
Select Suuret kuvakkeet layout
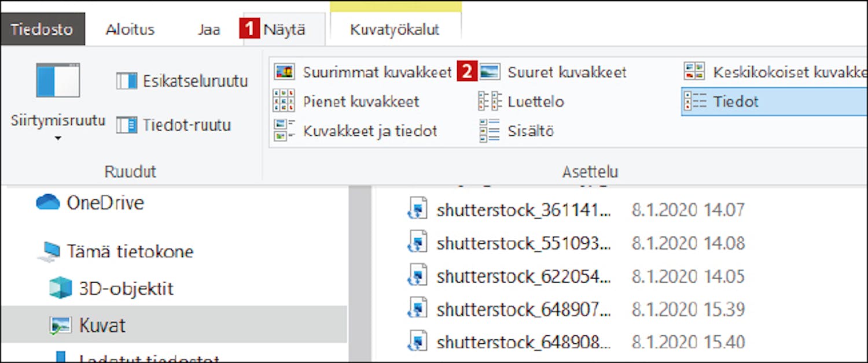(x=553, y=72)
